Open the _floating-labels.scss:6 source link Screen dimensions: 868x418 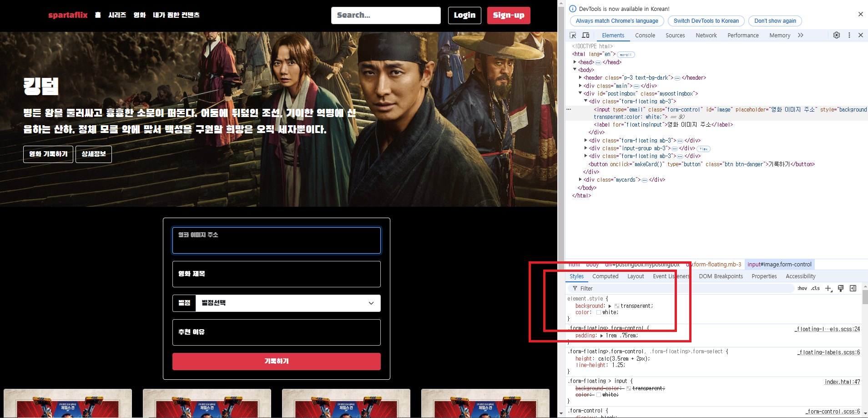coord(828,352)
